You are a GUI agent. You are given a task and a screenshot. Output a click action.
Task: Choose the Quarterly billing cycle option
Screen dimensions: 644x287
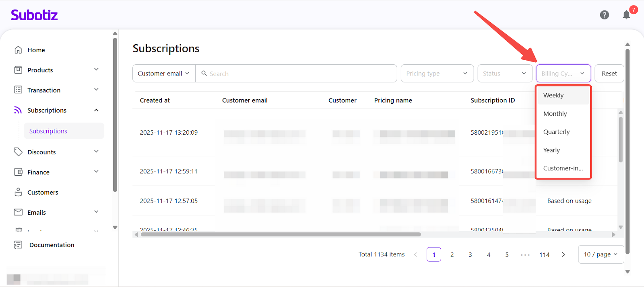click(x=556, y=132)
